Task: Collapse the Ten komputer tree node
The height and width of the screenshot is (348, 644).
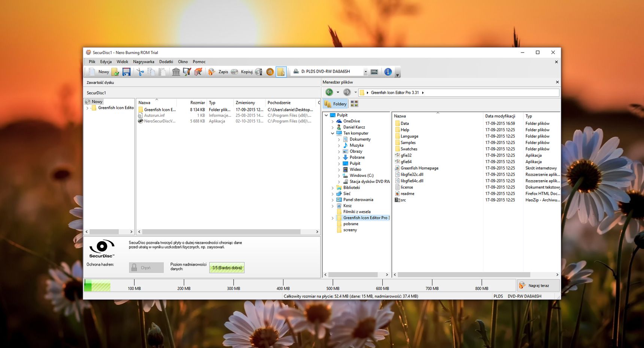Action: (332, 133)
